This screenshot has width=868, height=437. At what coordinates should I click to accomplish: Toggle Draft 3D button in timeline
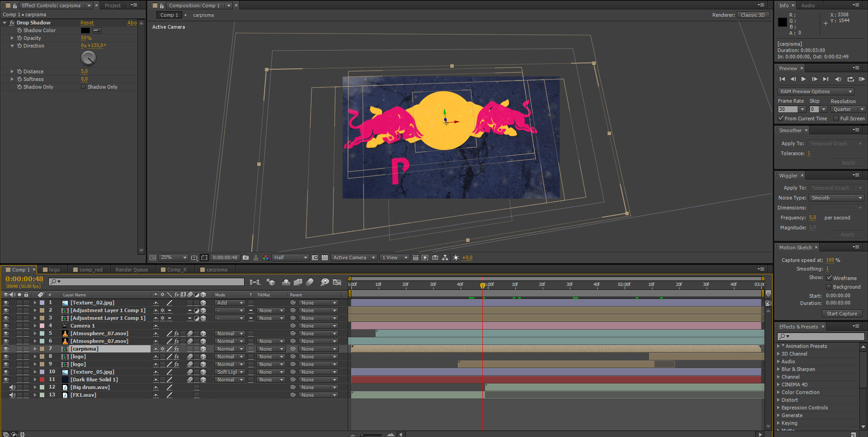[x=270, y=282]
